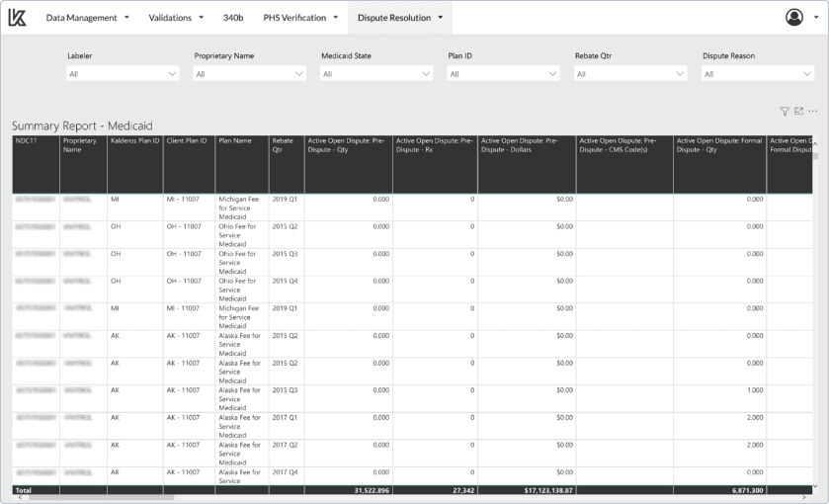This screenshot has width=829, height=504.
Task: Sort by Pre-Dispute - Qty column header
Action: pyautogui.click(x=349, y=164)
